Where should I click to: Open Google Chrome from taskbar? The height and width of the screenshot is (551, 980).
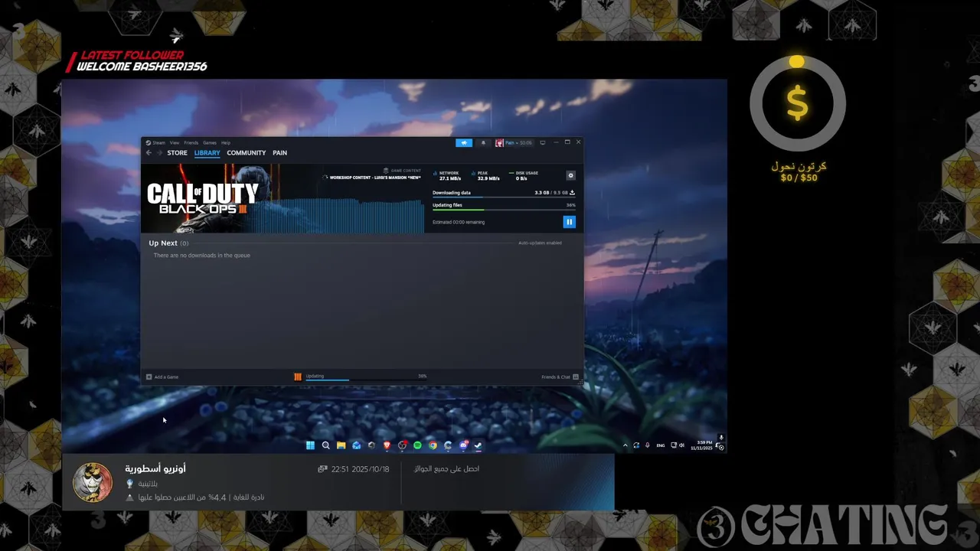433,445
